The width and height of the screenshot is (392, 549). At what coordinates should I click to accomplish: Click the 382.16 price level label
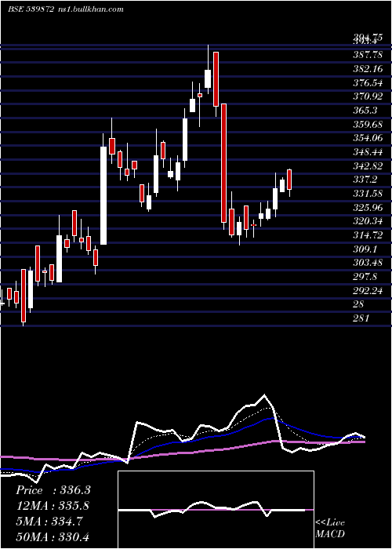pos(368,69)
